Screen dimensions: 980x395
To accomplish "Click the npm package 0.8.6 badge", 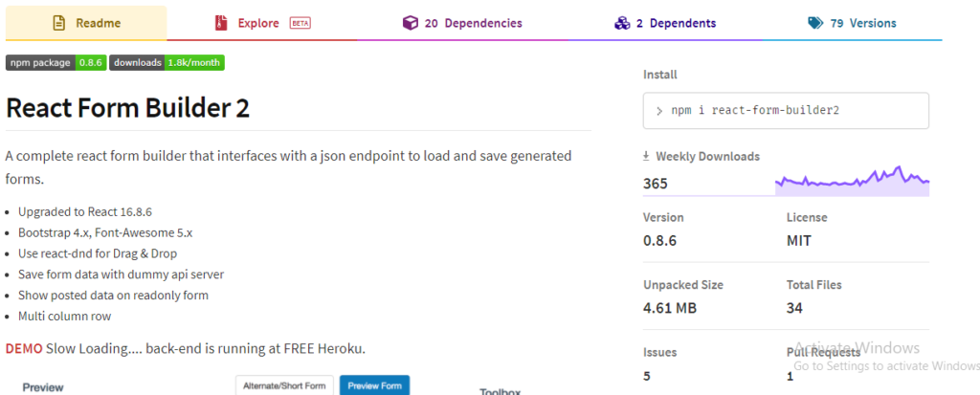I will click(56, 62).
